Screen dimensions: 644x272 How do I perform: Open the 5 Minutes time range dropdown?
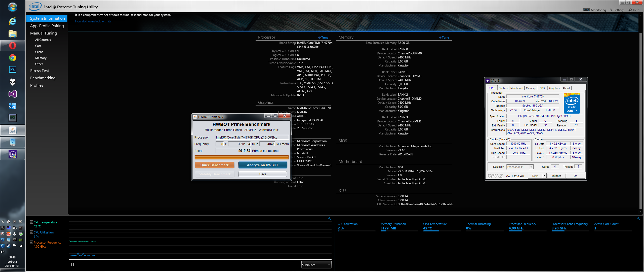(x=316, y=265)
